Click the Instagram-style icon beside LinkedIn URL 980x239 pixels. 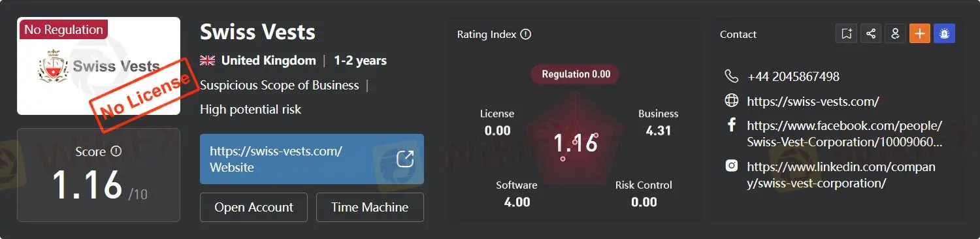732,166
